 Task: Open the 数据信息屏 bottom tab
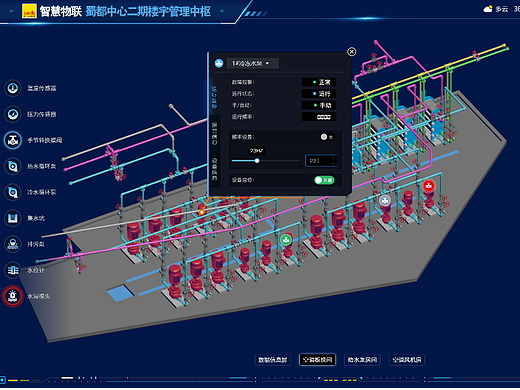273,360
